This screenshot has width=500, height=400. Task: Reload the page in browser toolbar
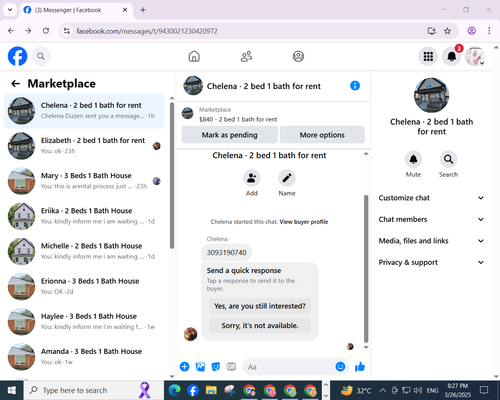[46, 31]
